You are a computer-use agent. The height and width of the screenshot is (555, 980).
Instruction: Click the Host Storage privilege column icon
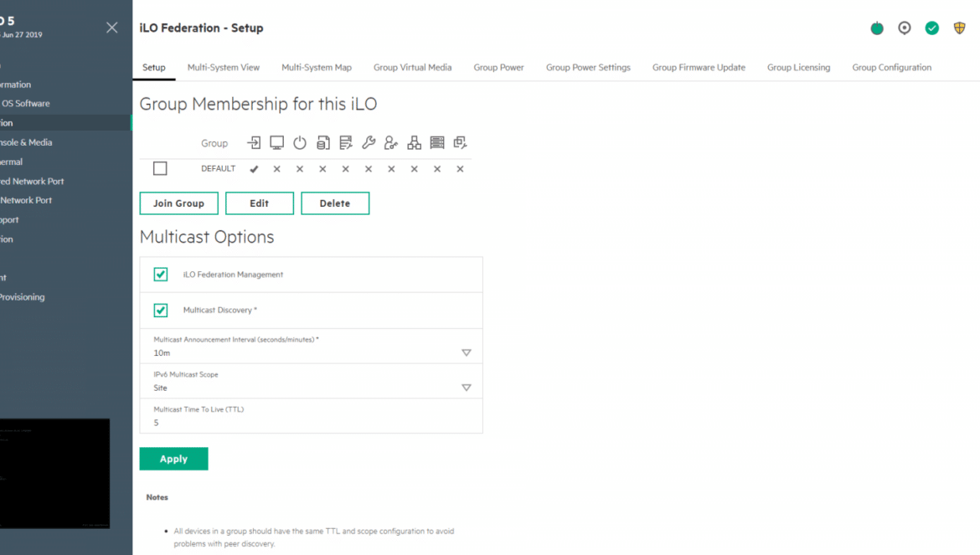437,143
